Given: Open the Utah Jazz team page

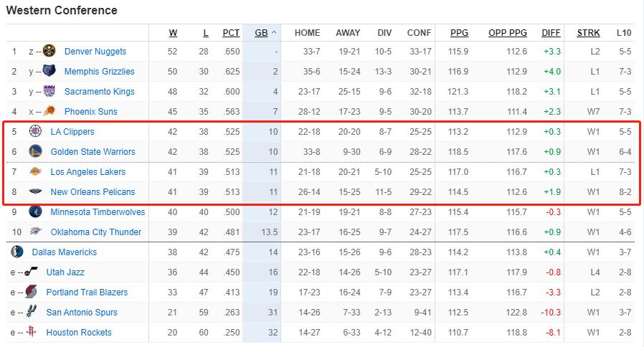Looking at the screenshot, I should pyautogui.click(x=65, y=272).
